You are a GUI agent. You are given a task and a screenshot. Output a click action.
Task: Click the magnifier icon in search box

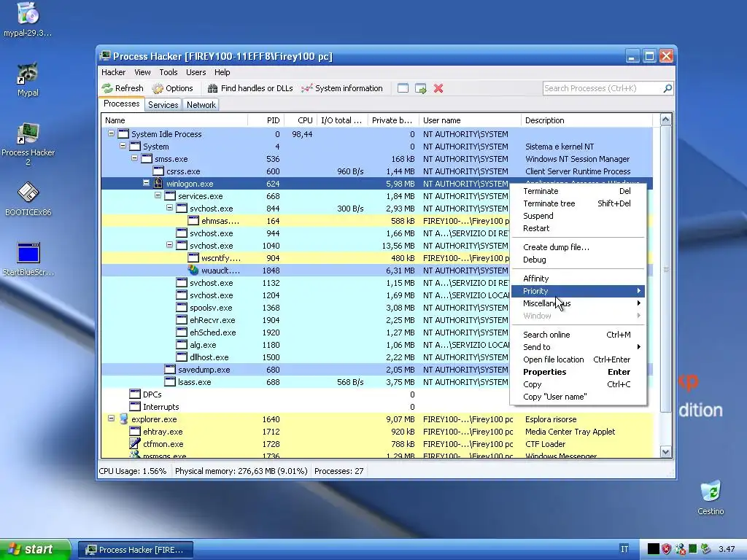click(x=667, y=88)
